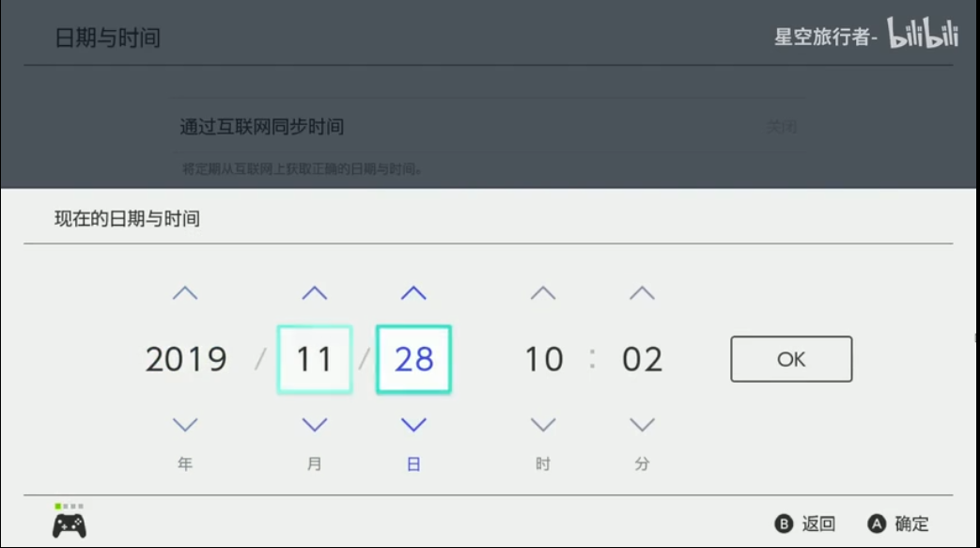Decrease the hour with the down arrow

coord(543,425)
